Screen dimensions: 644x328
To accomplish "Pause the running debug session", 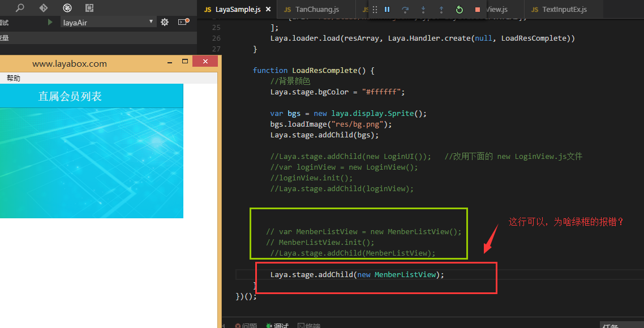I will (x=387, y=10).
